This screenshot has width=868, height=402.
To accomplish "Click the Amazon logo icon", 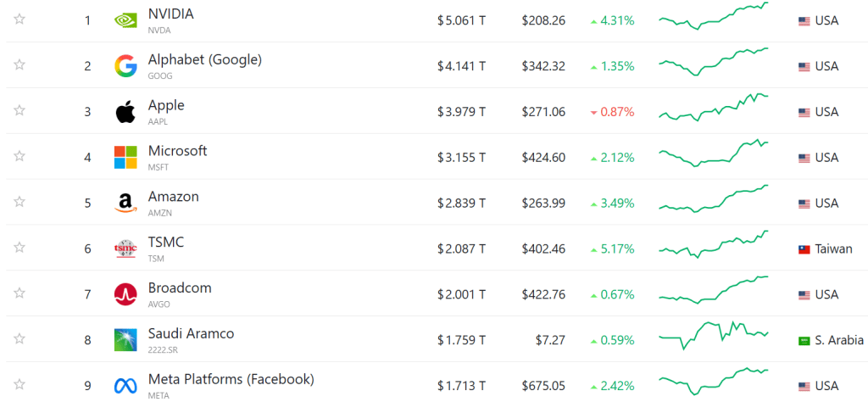I will tap(125, 204).
